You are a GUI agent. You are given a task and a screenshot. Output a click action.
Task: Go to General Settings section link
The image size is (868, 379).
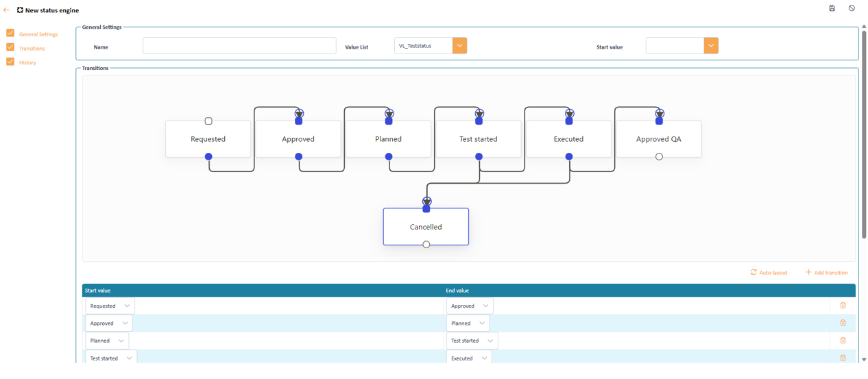point(38,34)
